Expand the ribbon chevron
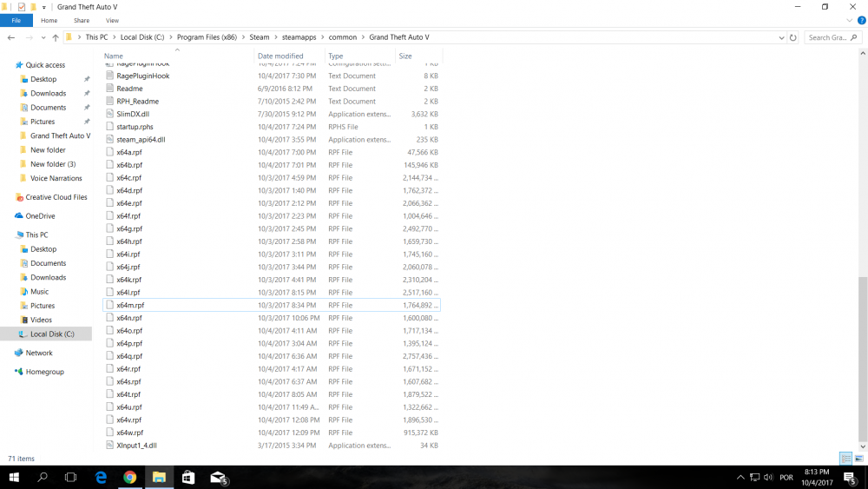868x489 pixels. point(849,21)
